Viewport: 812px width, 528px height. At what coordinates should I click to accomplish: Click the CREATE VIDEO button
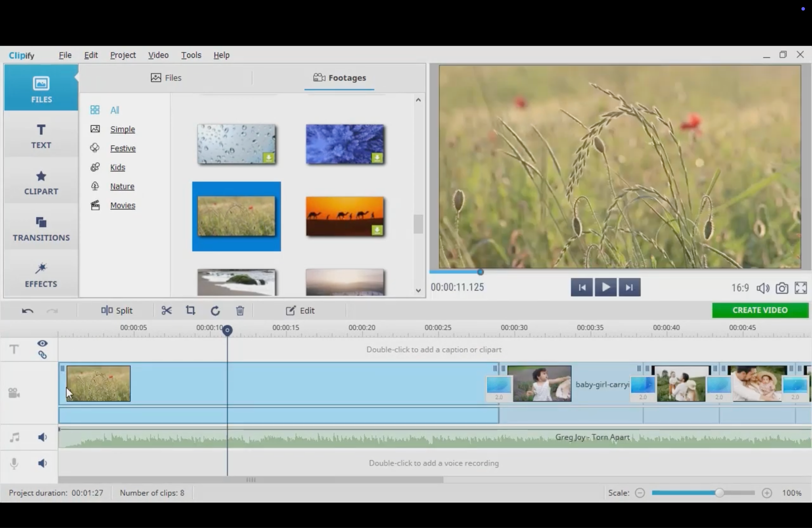[x=760, y=310]
